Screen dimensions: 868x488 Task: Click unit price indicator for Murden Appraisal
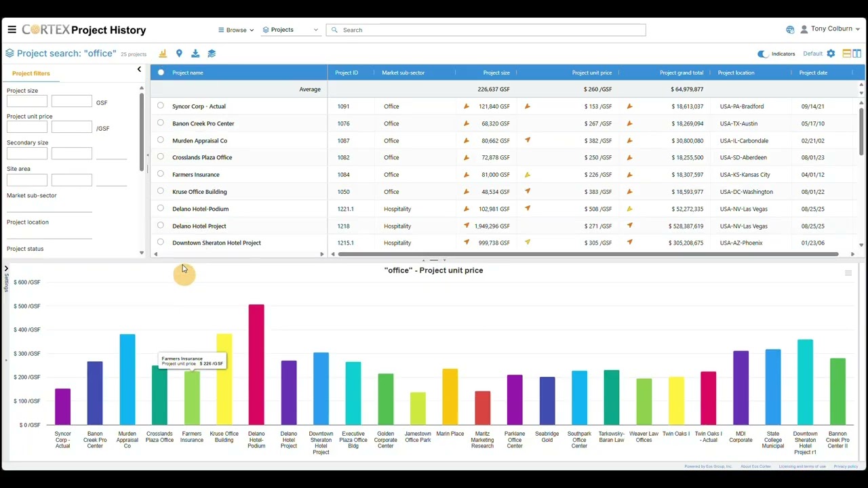pos(528,140)
